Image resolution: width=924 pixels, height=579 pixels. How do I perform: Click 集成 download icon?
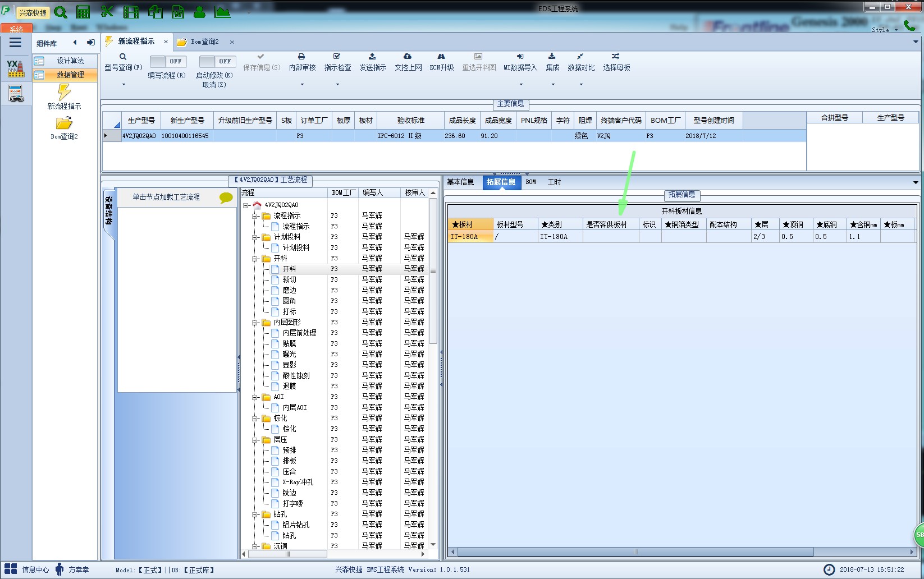coord(552,57)
